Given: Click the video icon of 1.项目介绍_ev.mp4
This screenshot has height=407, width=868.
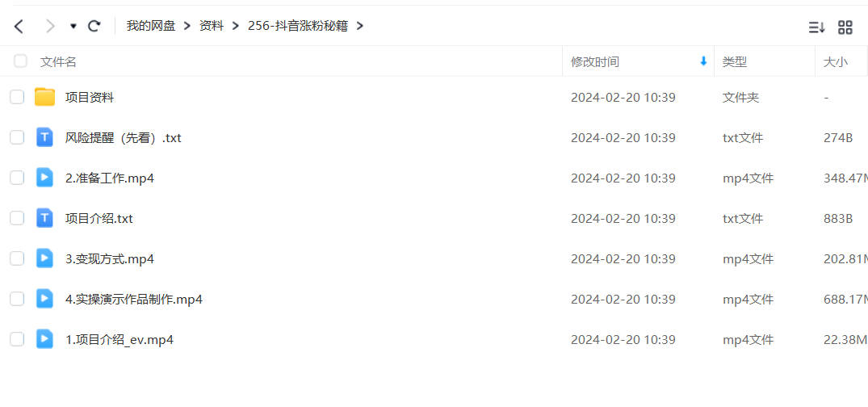Looking at the screenshot, I should (44, 339).
